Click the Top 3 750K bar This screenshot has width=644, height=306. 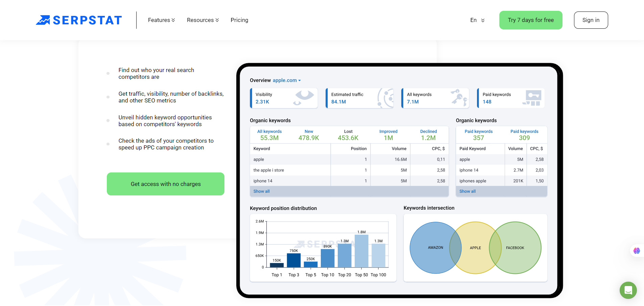tap(294, 260)
